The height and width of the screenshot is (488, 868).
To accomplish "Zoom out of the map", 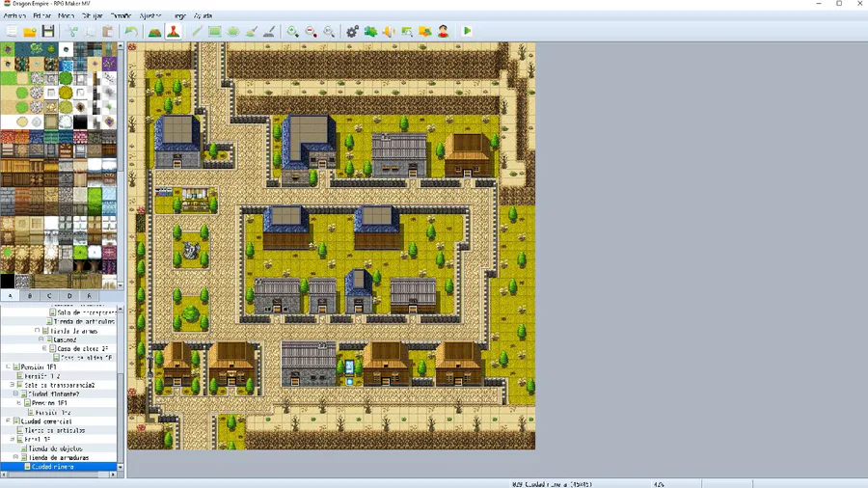I will (x=312, y=32).
